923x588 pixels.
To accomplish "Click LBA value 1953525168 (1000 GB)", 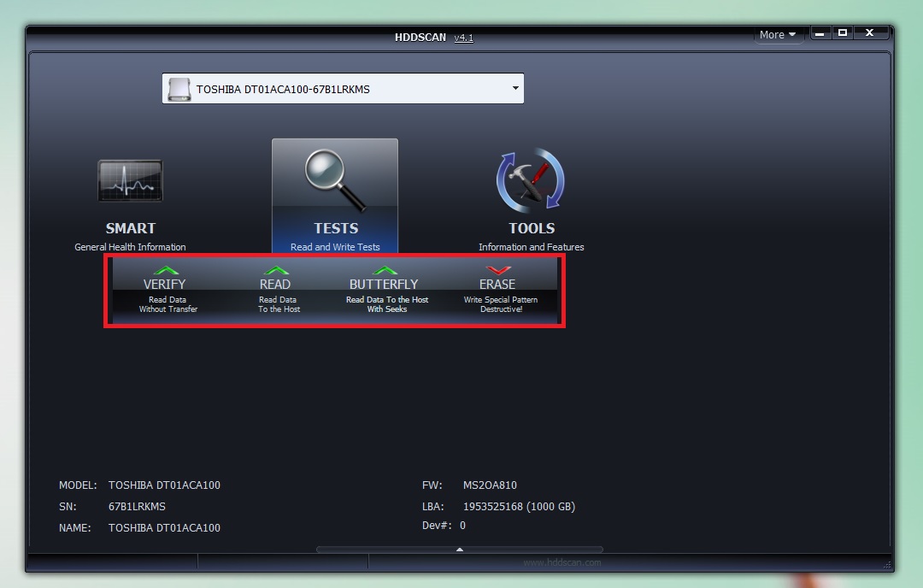I will 520,507.
